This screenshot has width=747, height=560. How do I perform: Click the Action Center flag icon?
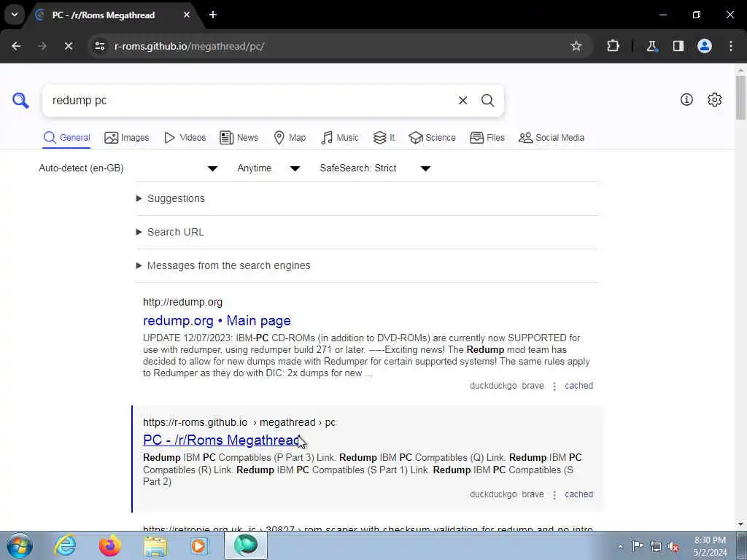coord(638,546)
